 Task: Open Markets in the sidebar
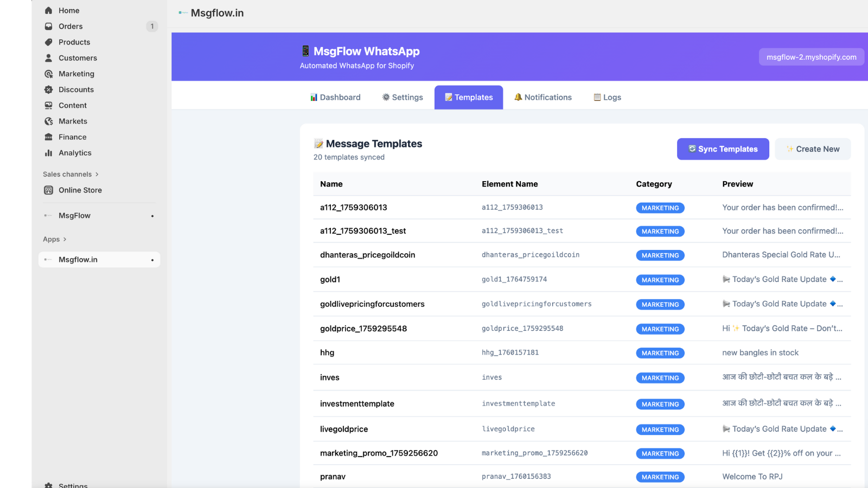73,121
